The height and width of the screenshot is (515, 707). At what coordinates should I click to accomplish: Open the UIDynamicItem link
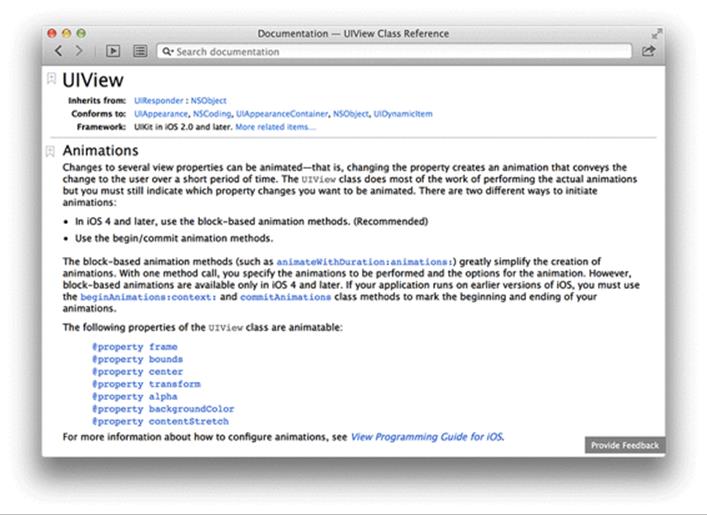403,114
